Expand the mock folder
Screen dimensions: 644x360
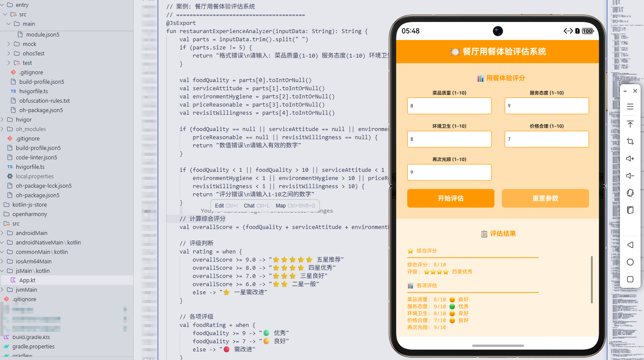[9, 44]
